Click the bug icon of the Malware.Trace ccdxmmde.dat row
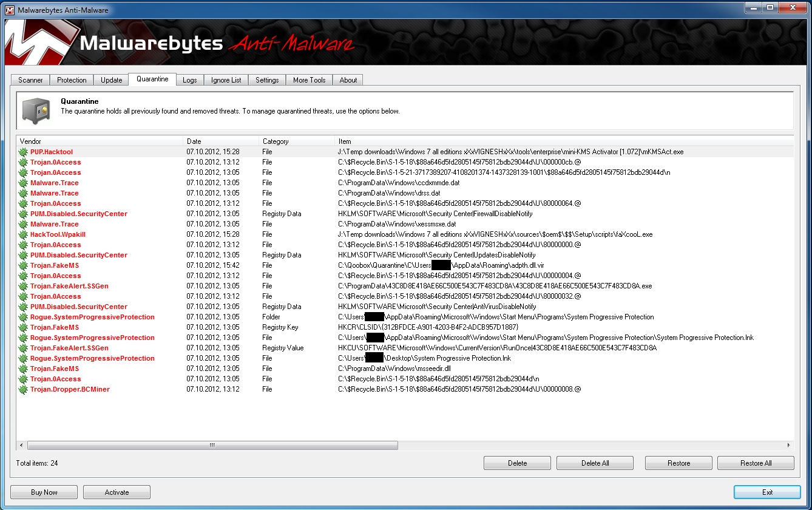812x510 pixels. point(23,183)
